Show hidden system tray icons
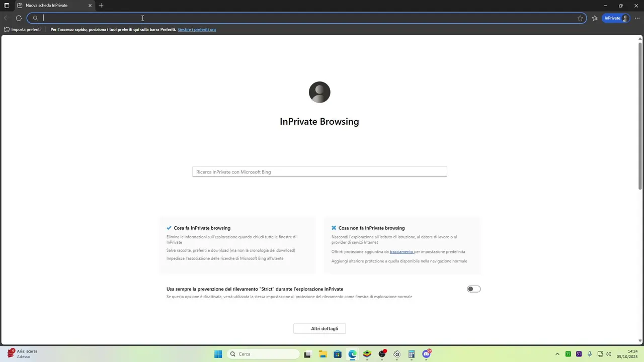This screenshot has width=644, height=362. click(557, 354)
